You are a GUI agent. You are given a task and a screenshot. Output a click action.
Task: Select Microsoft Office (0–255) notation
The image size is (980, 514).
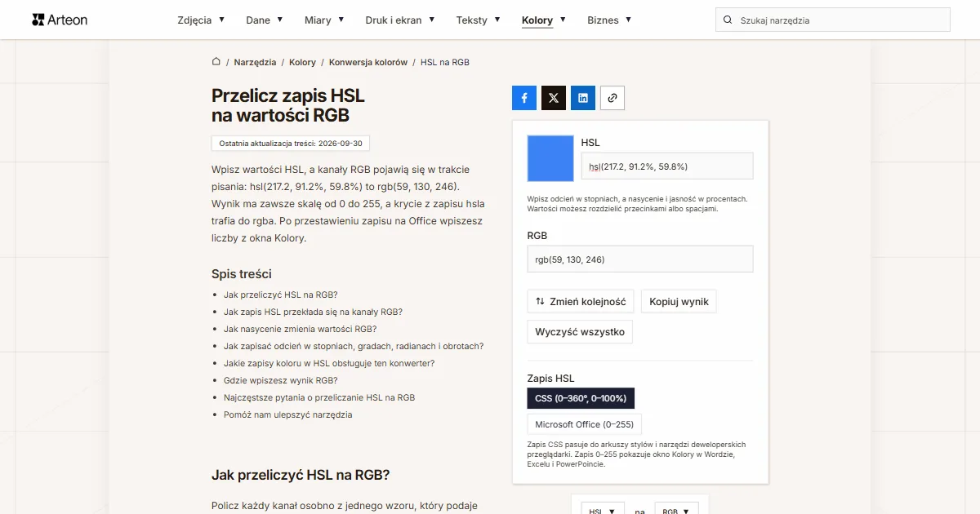click(x=585, y=424)
